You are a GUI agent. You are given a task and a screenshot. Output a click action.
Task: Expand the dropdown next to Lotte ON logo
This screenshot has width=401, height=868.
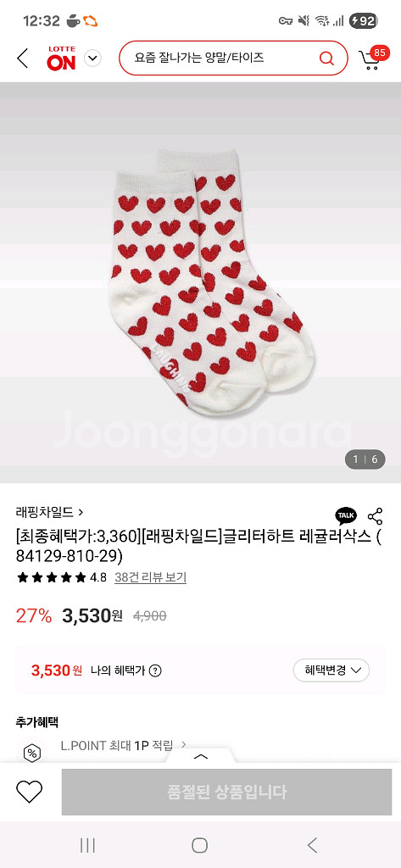pyautogui.click(x=92, y=58)
